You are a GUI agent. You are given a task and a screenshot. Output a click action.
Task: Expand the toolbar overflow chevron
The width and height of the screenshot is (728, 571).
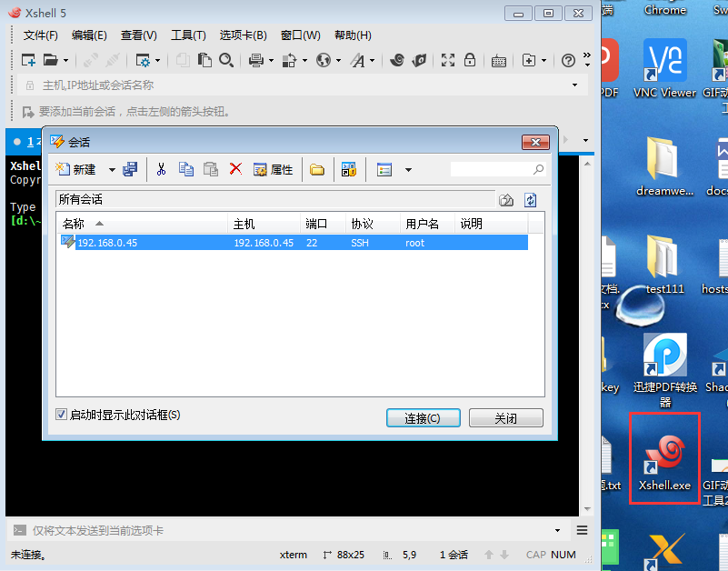(x=587, y=59)
